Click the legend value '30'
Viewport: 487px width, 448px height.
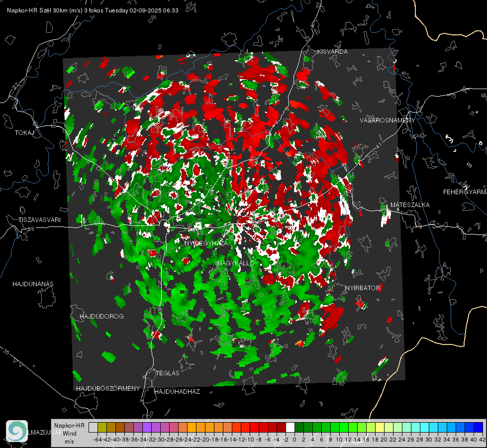coord(429,440)
